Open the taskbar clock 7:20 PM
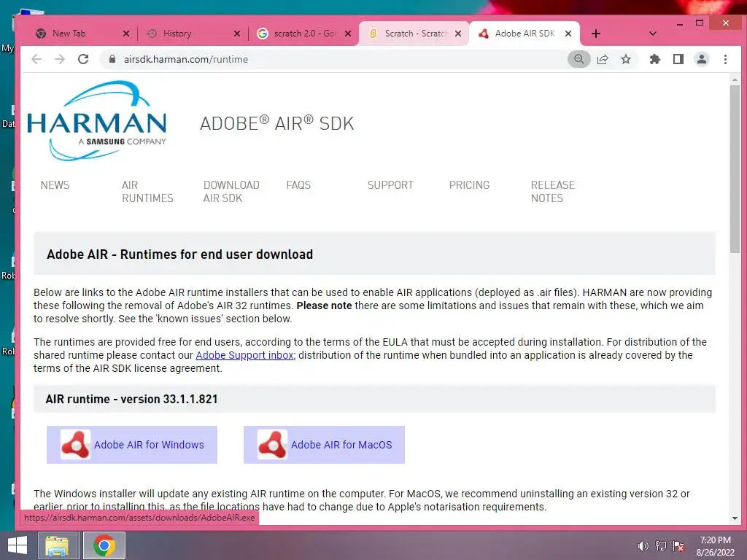The height and width of the screenshot is (560, 747). (715, 546)
